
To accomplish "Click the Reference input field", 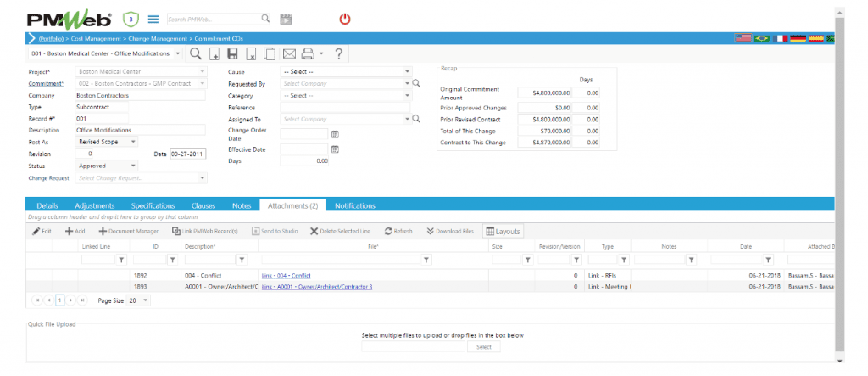I will 346,107.
